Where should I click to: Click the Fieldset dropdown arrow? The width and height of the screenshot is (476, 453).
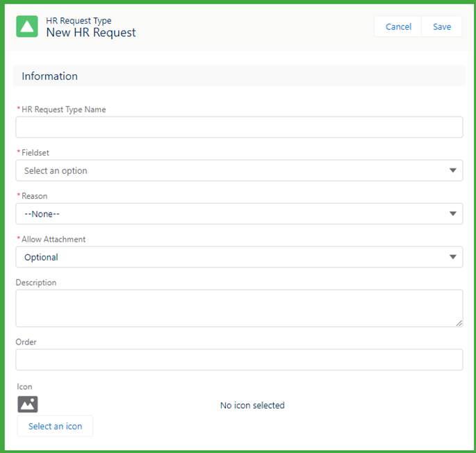pos(452,170)
